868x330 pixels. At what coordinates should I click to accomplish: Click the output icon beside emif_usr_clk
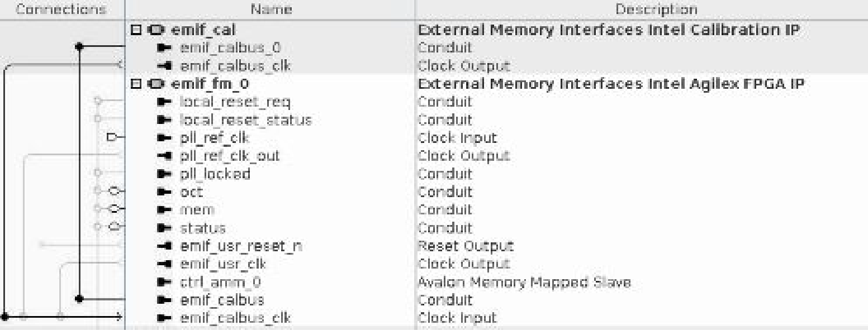coord(167,264)
